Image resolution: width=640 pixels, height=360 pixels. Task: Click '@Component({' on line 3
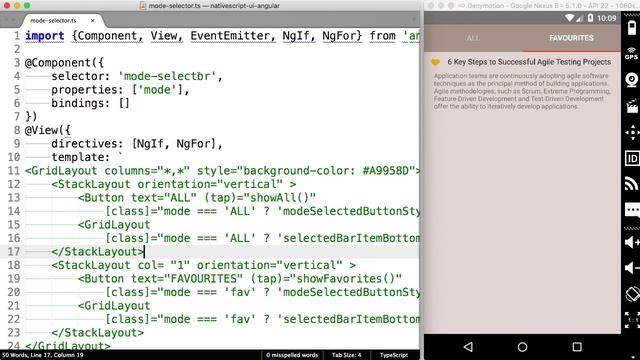click(x=64, y=63)
